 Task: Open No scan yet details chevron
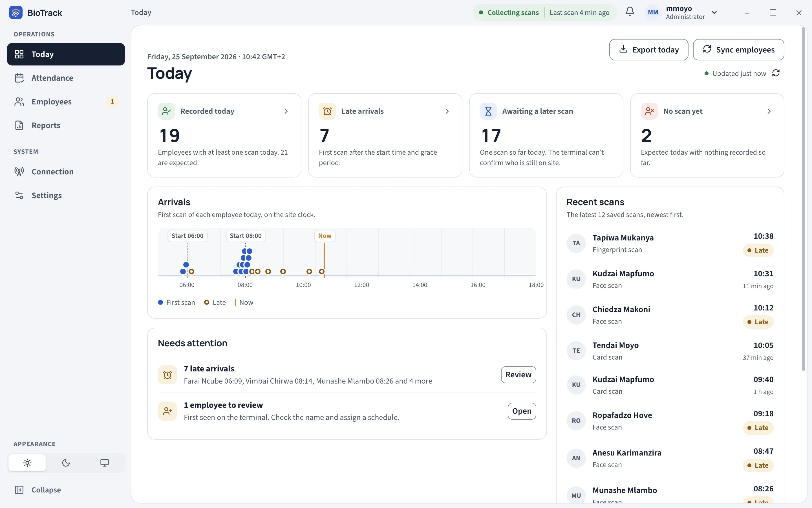(x=769, y=111)
